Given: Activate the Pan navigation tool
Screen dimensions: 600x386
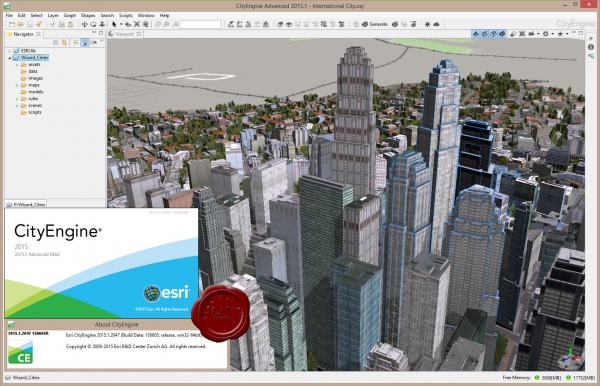Looking at the screenshot, I should (85, 24).
